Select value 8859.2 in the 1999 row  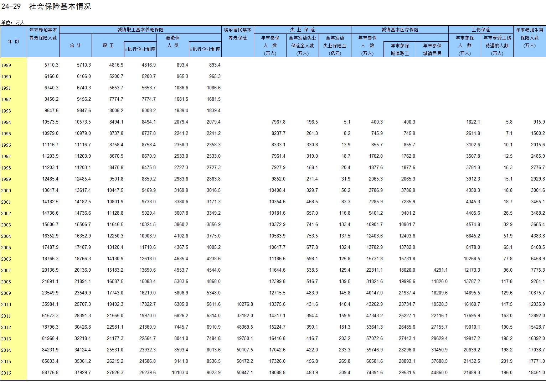[149, 179]
